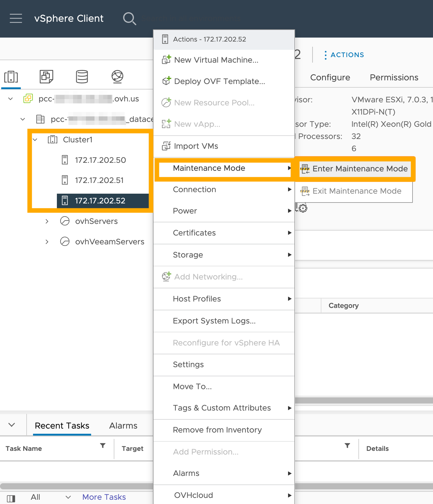Click the Category column header
Viewport: 433px width, 504px height.
tap(343, 305)
